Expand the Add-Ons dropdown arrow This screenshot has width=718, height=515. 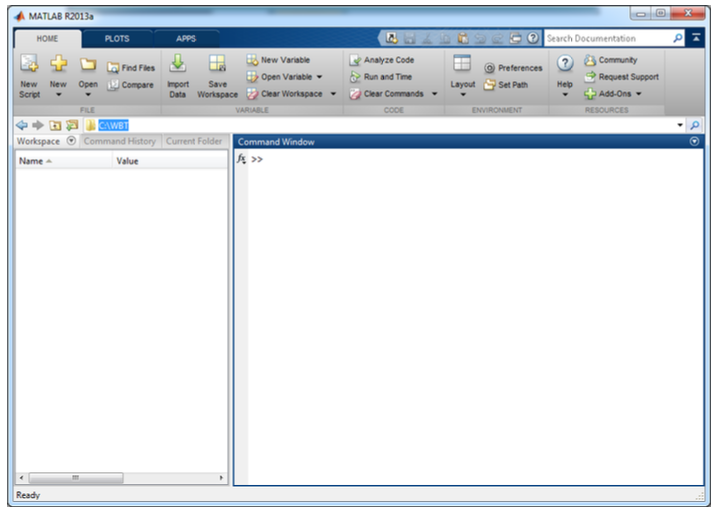[638, 94]
